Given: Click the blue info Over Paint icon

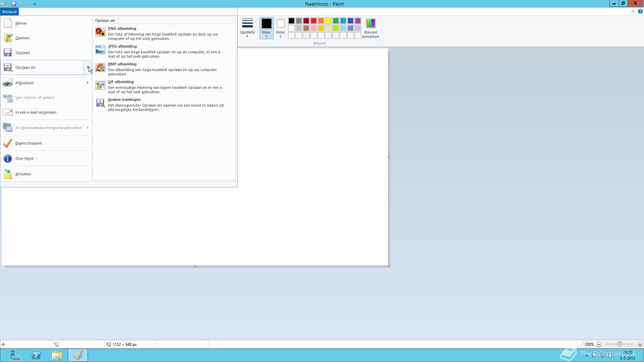Looking at the screenshot, I should (8, 159).
